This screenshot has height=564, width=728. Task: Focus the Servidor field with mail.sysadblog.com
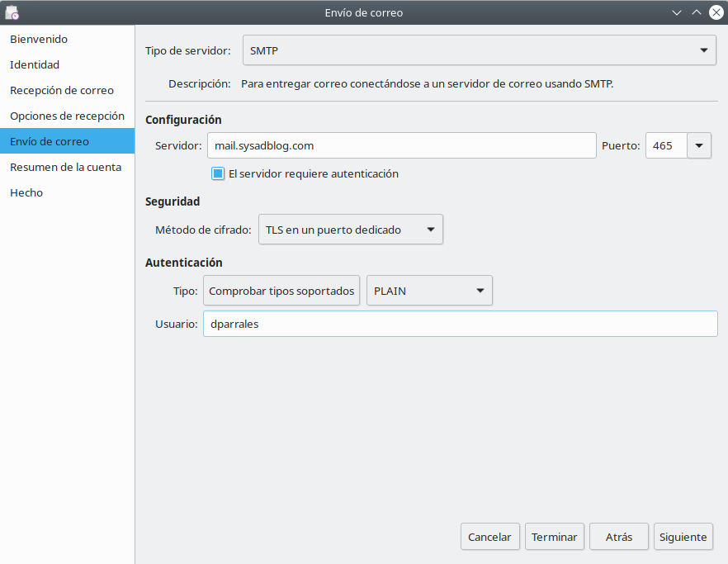pyautogui.click(x=402, y=145)
